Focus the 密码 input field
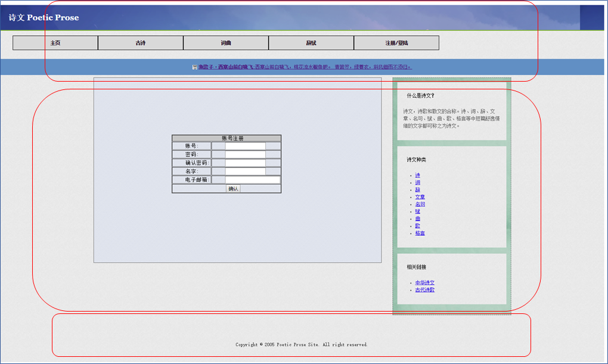608x364 pixels. (246, 155)
